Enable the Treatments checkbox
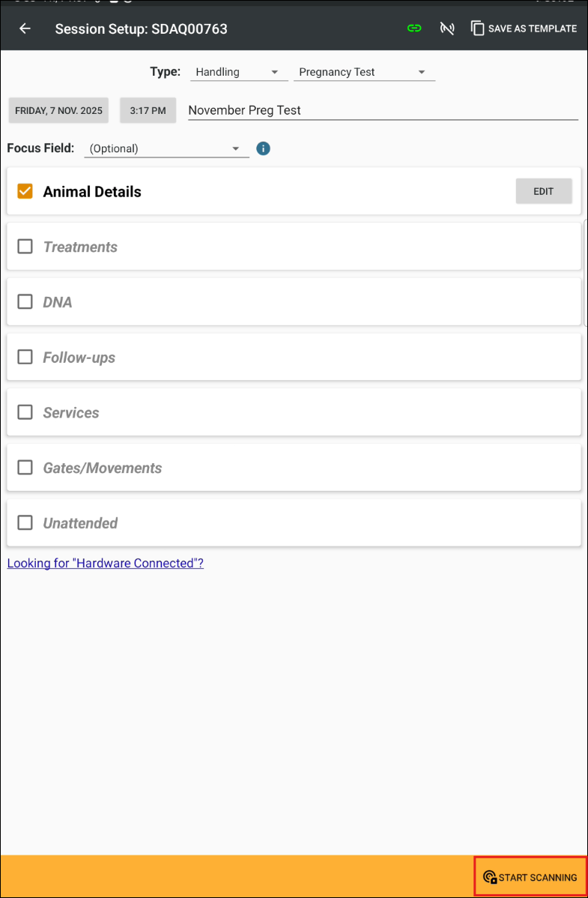The height and width of the screenshot is (898, 588). [25, 247]
